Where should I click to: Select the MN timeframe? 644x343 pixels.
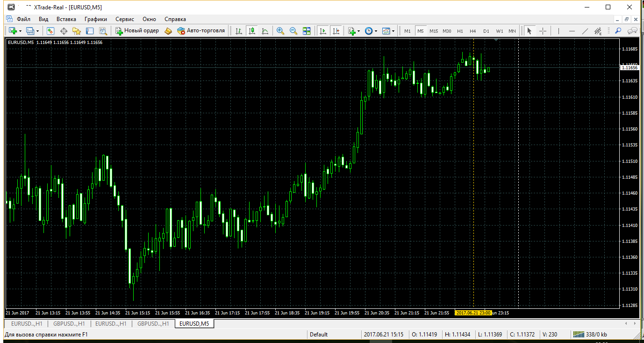coord(512,31)
